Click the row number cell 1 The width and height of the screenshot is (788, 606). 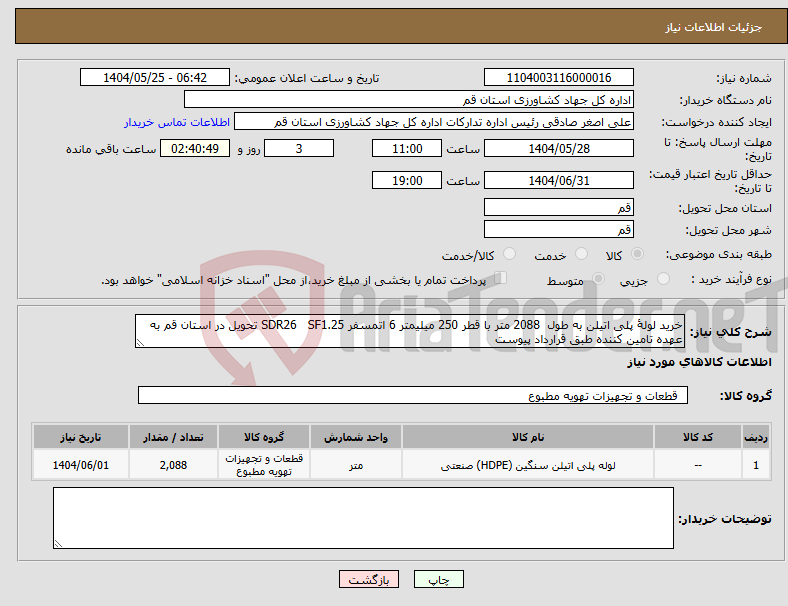click(755, 465)
